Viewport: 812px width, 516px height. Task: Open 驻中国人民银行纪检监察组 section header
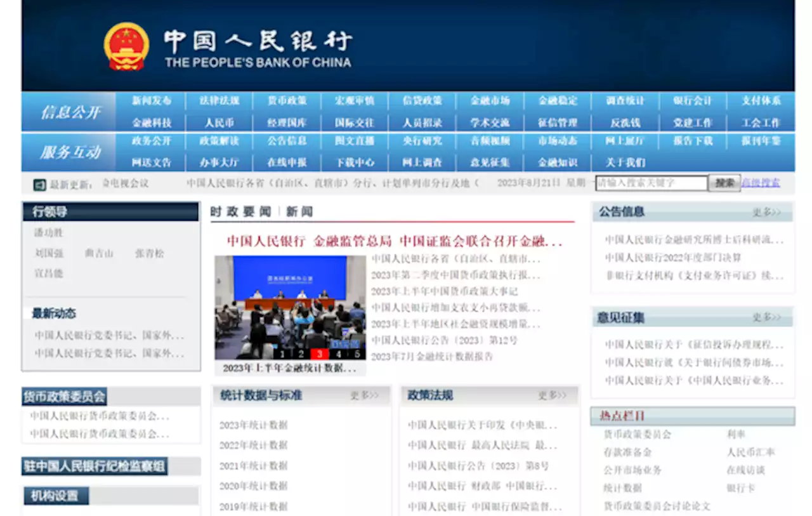pyautogui.click(x=95, y=466)
